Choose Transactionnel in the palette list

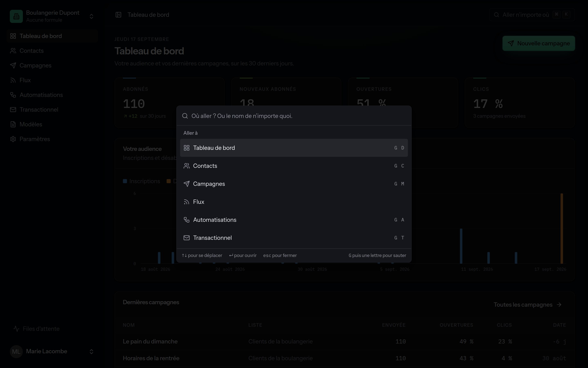click(x=294, y=238)
